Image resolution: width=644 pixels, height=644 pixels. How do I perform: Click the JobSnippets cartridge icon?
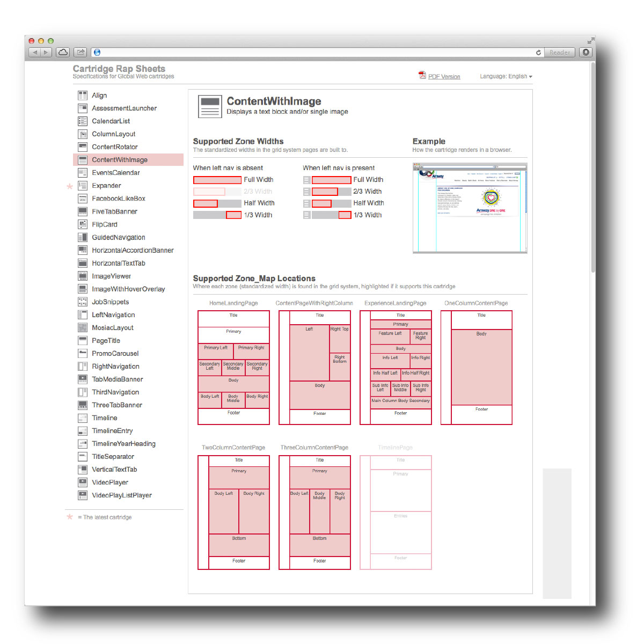point(83,302)
